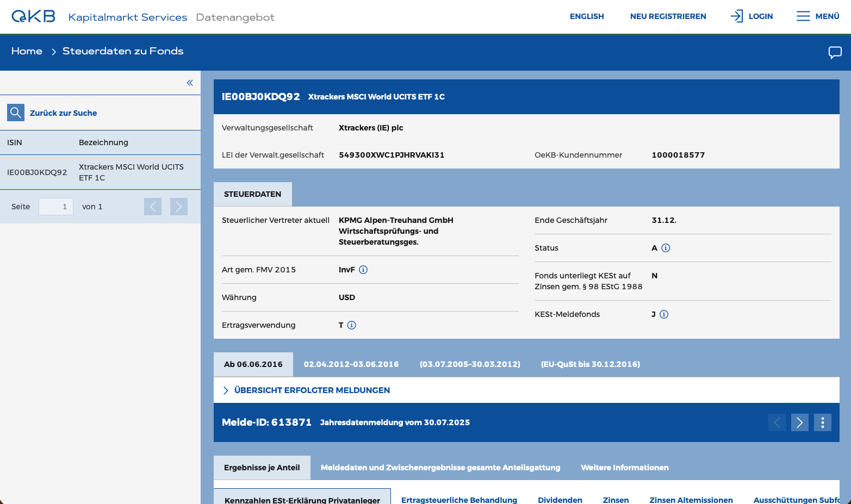The image size is (851, 504).
Task: Click info icon beside KESt-Meldefonds 'J'
Action: pyautogui.click(x=664, y=314)
